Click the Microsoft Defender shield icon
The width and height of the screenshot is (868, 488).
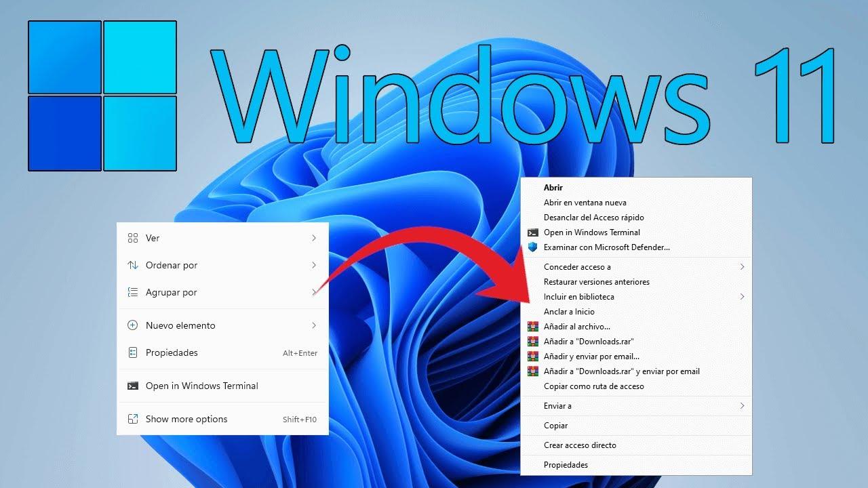(533, 247)
